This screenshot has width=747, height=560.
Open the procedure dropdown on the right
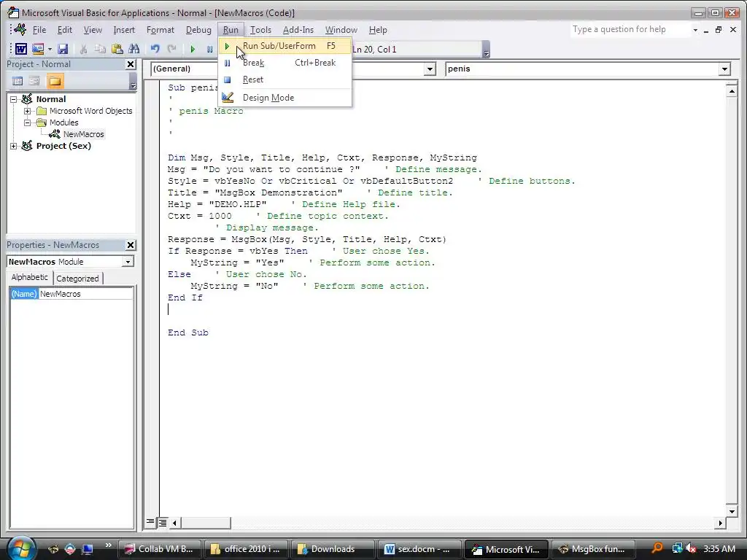tap(724, 69)
